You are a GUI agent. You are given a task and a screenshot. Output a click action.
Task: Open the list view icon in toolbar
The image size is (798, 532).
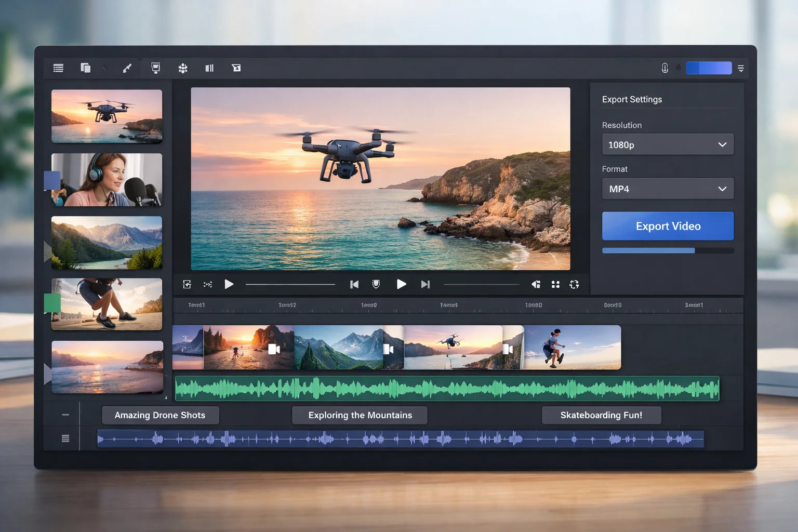(x=58, y=68)
